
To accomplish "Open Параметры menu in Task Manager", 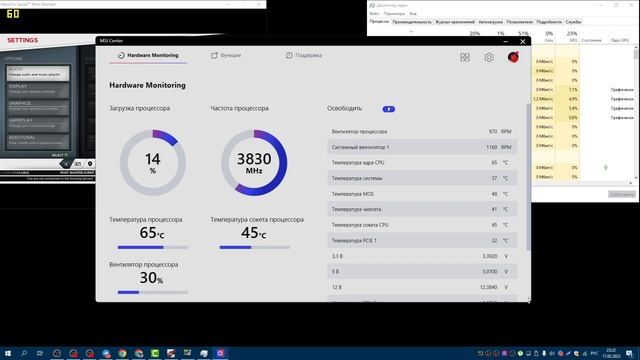I will coord(394,13).
